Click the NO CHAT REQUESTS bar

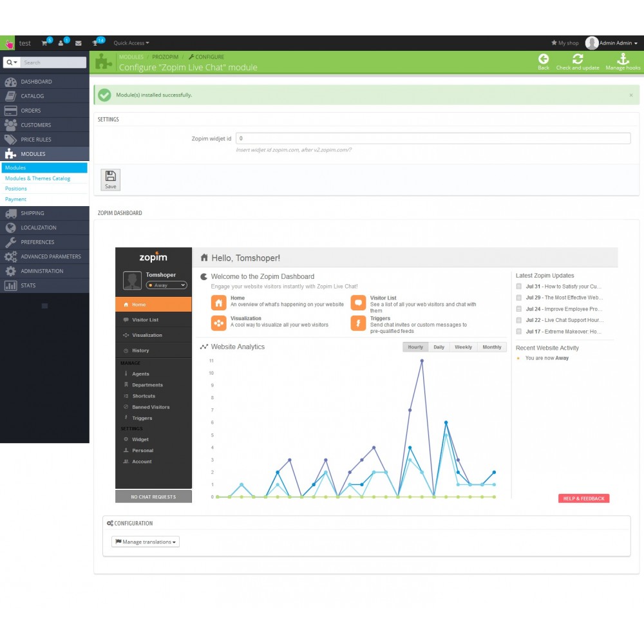(153, 497)
